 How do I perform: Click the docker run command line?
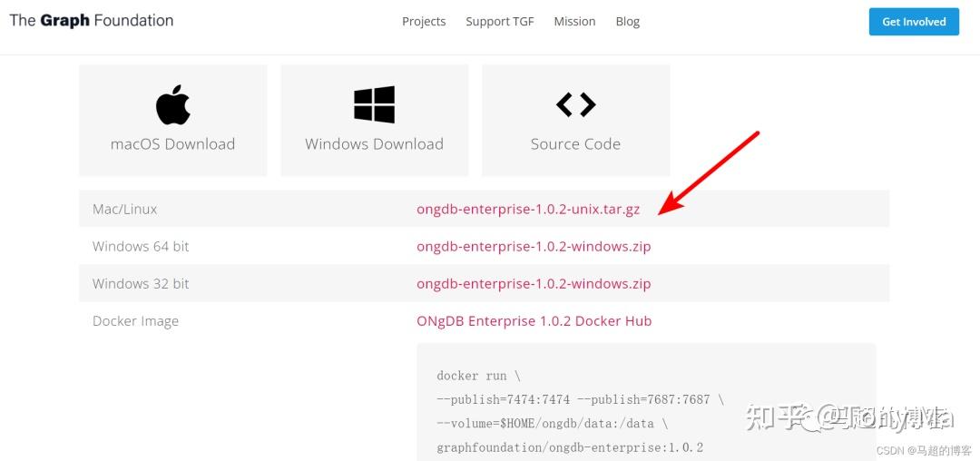[x=478, y=376]
